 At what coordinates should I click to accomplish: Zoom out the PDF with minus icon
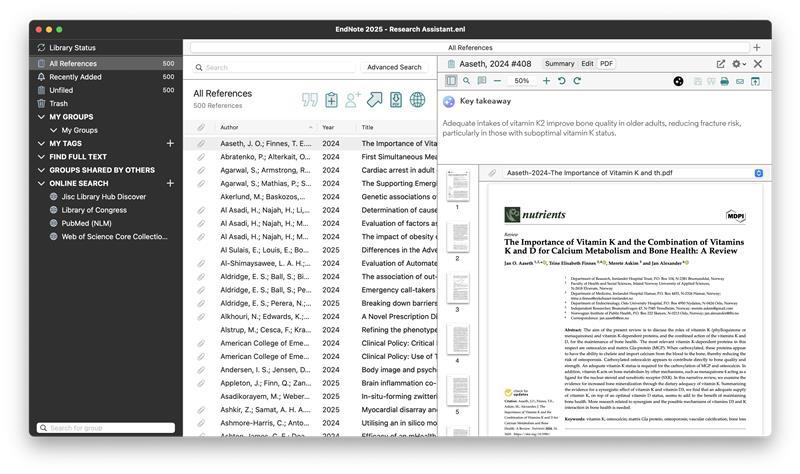[x=497, y=81]
